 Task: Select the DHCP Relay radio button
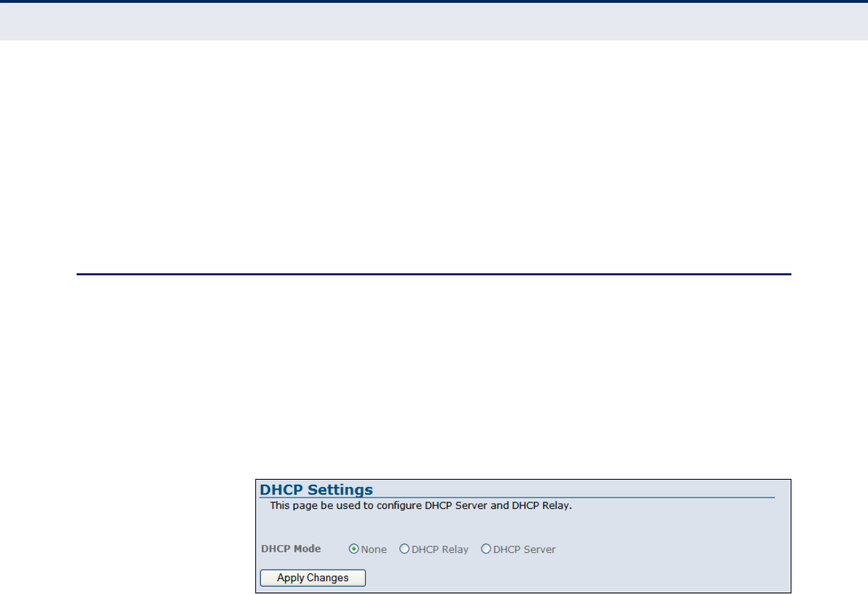[404, 549]
